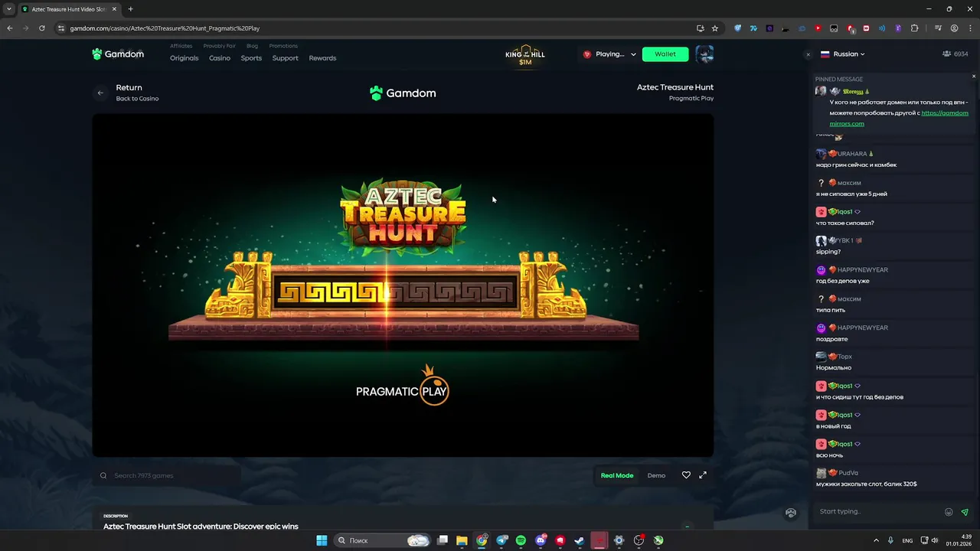Open the Extensions puzzle icon
This screenshot has width=980, height=551.
pos(914,28)
